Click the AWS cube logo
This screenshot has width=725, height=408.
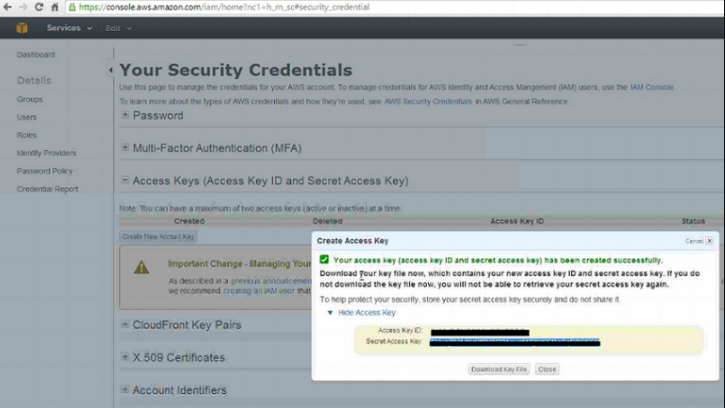[22, 28]
